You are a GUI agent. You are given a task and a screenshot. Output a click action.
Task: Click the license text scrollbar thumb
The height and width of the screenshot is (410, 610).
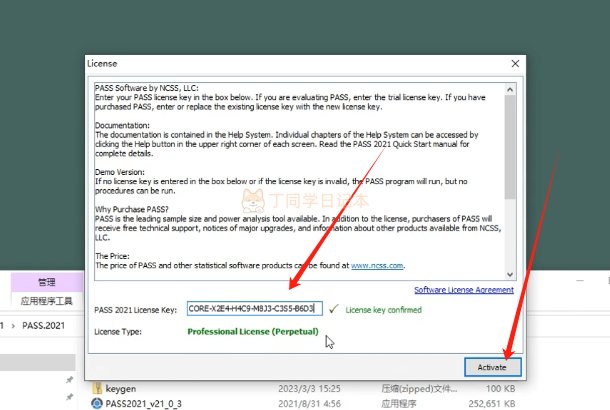point(510,147)
